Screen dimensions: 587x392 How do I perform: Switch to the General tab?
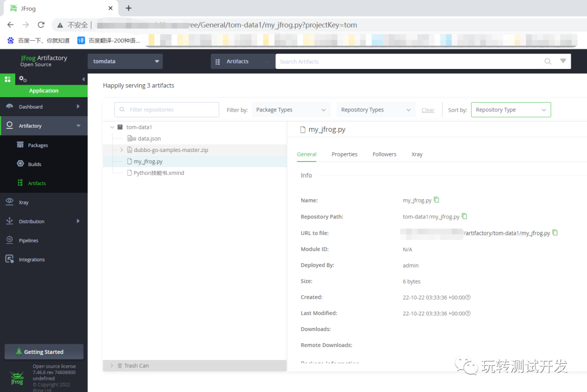coord(307,154)
